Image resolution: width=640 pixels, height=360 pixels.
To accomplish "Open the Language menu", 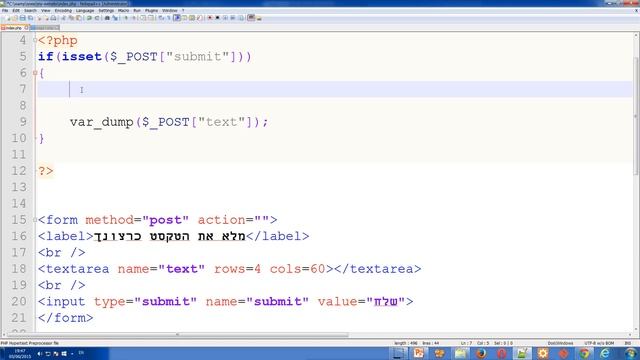I will coord(85,11).
